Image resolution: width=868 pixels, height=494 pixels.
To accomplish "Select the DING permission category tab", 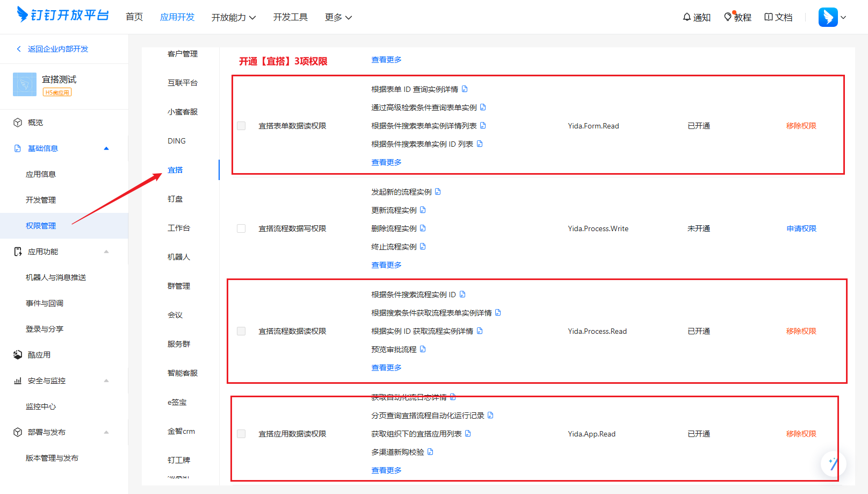I will [177, 141].
